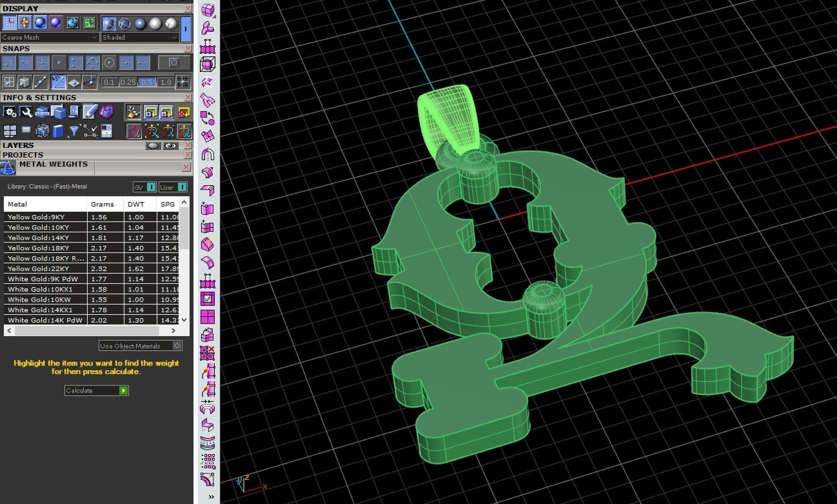
Task: Click the pink grid with red X icon
Action: (208, 353)
